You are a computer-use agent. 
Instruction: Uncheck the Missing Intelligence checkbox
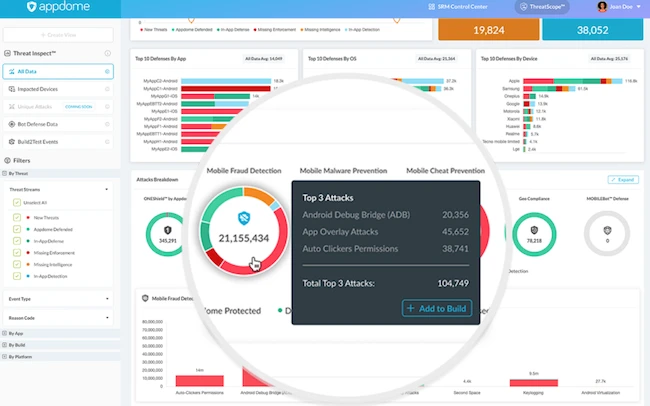pyautogui.click(x=17, y=264)
